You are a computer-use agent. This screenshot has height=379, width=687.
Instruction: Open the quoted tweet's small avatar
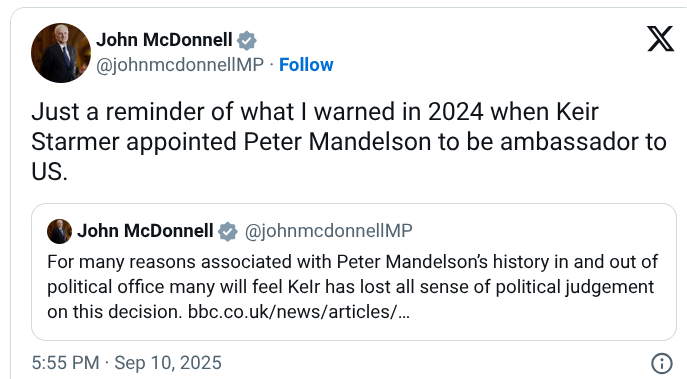(59, 231)
